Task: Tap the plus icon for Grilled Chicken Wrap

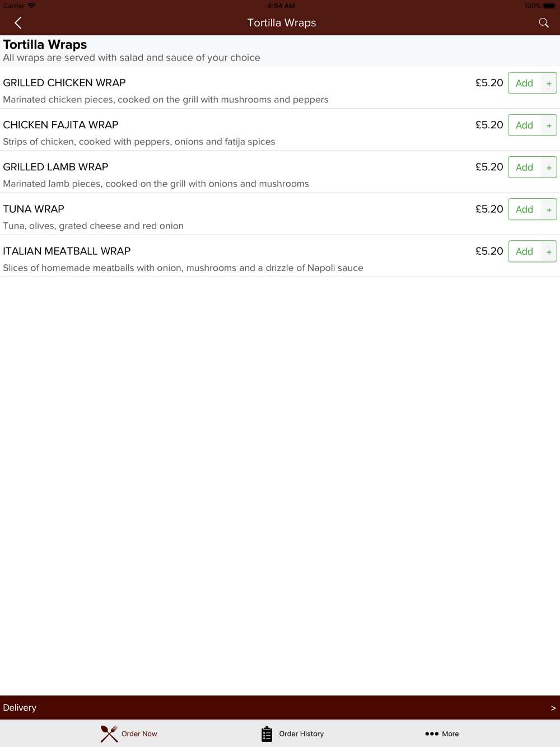Action: (549, 83)
